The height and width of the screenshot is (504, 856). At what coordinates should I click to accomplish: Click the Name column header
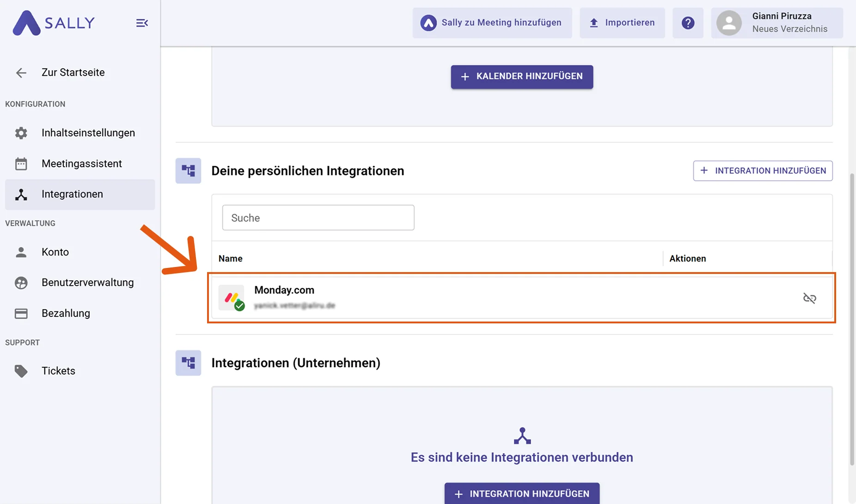(230, 259)
